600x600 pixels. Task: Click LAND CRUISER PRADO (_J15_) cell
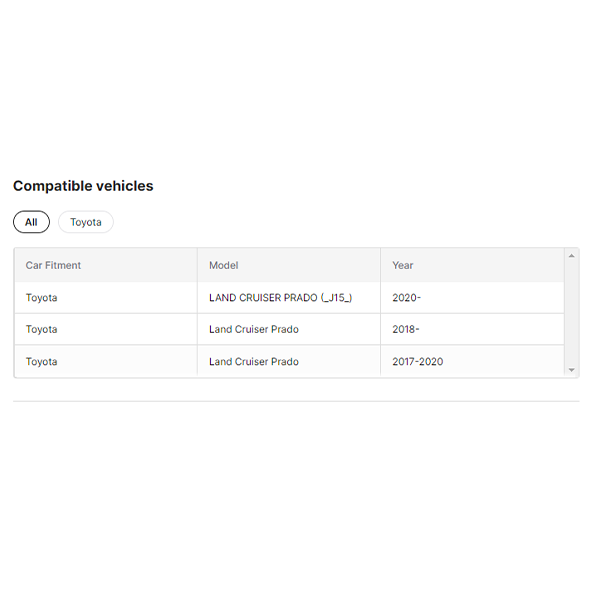(280, 298)
